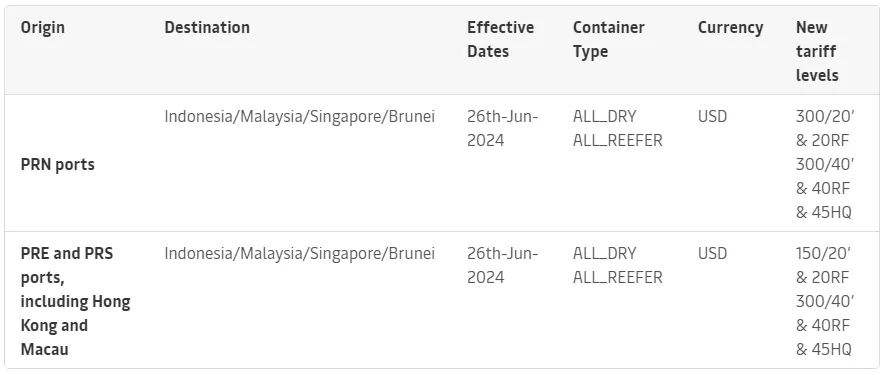Click the New tariff levels header

click(817, 51)
